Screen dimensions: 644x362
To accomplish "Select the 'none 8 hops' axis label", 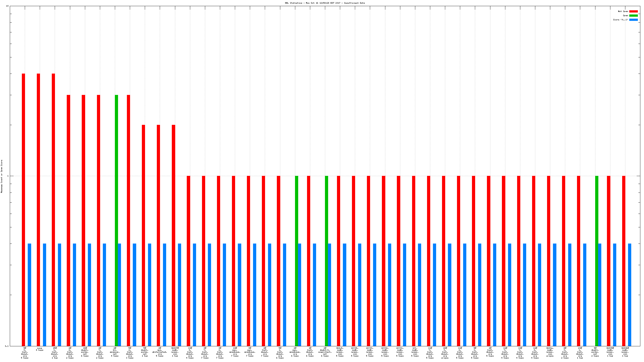I will coord(40,349).
